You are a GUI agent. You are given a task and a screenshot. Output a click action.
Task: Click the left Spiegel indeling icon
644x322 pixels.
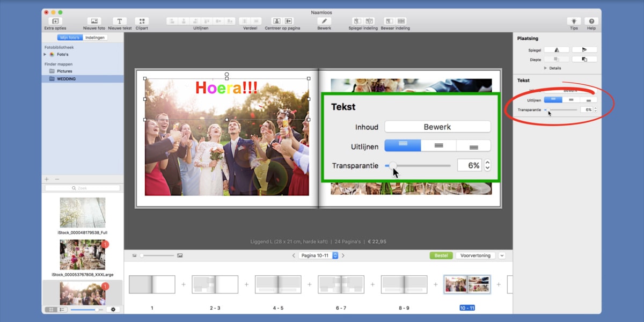pyautogui.click(x=357, y=21)
